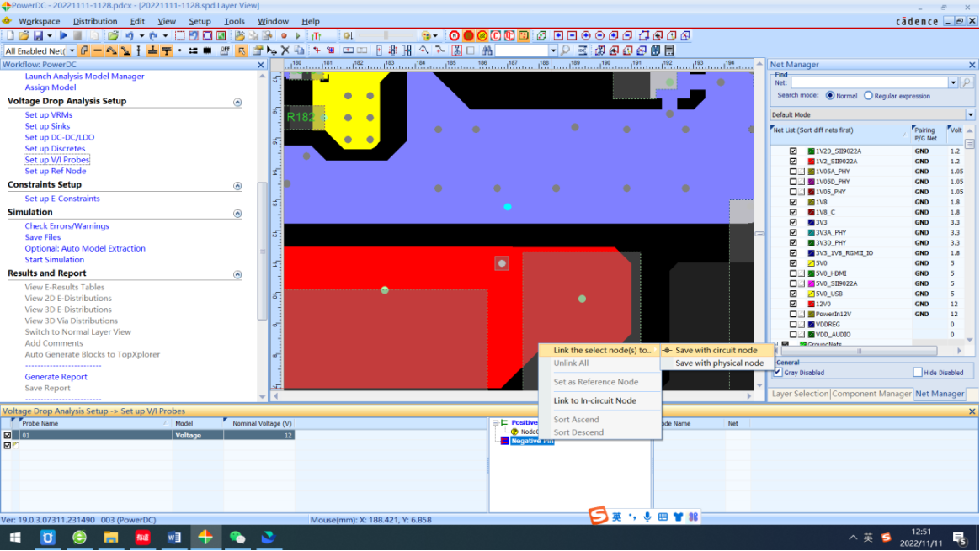Select the Regular expression search mode
Viewport: 980px width, 551px height.
(x=868, y=96)
